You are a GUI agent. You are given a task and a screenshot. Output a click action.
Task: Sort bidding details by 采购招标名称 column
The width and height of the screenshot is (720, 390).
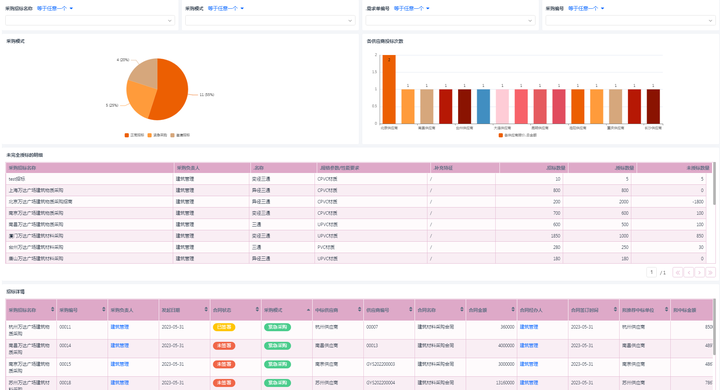[x=52, y=310]
